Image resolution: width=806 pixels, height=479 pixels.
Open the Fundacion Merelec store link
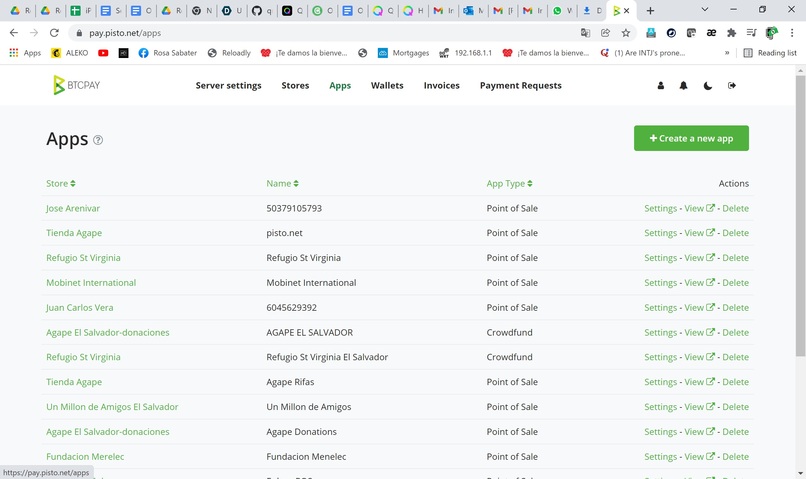(x=85, y=456)
